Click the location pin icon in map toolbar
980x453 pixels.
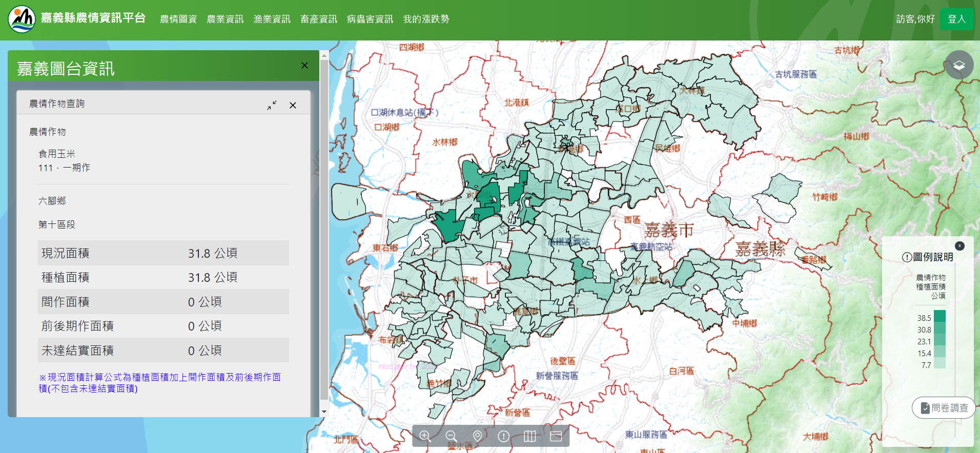477,436
